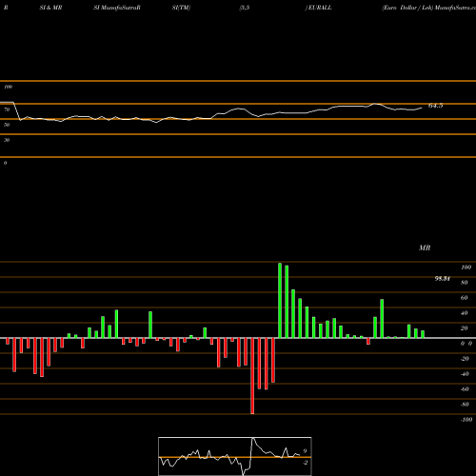Image resolution: width=476 pixels, height=476 pixels.
Task: Click the MR panel title label
Action: tap(425, 248)
